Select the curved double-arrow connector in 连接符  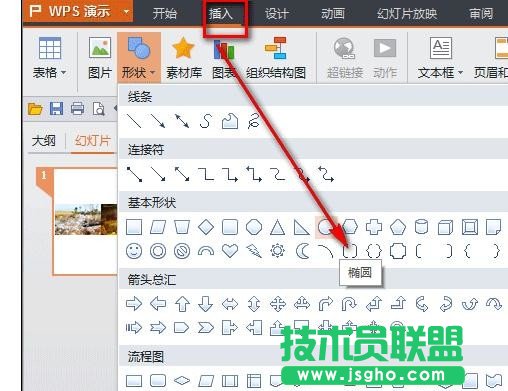pyautogui.click(x=326, y=174)
